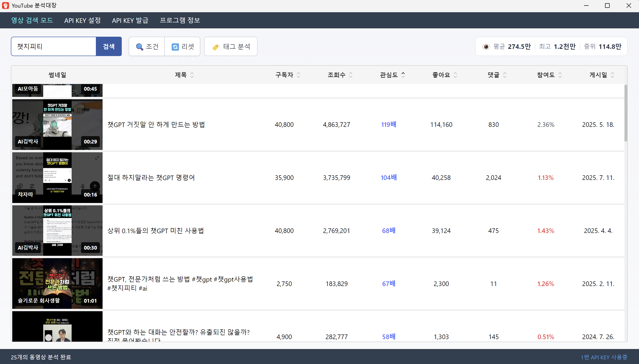This screenshot has width=639, height=364.
Task: Switch to API KEY 발급 menu
Action: click(x=130, y=20)
